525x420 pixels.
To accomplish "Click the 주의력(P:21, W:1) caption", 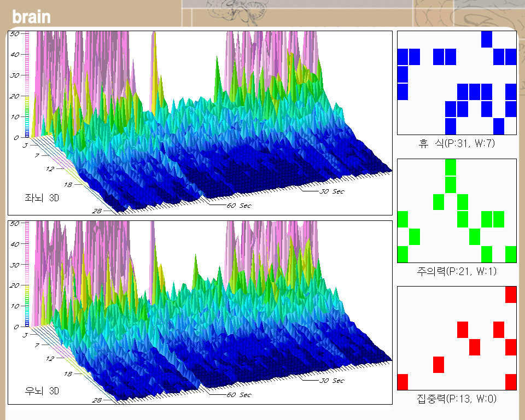I will pos(456,271).
